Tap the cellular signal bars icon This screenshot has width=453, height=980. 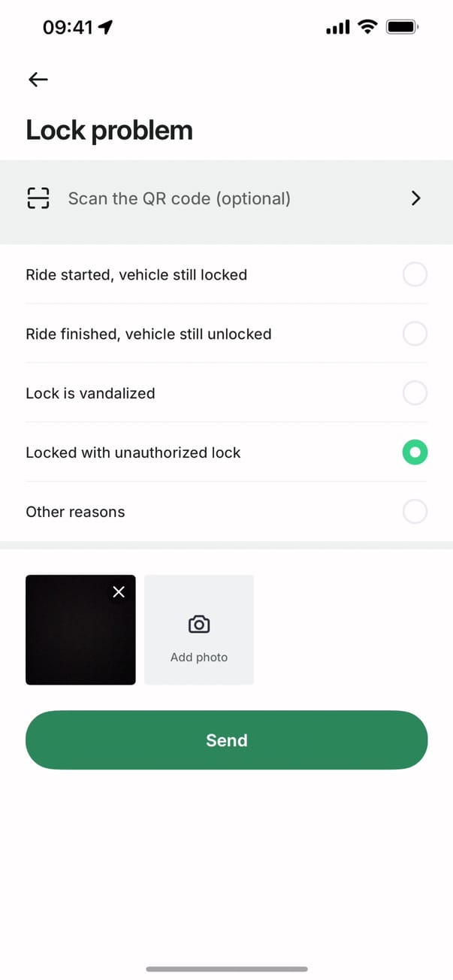point(337,28)
